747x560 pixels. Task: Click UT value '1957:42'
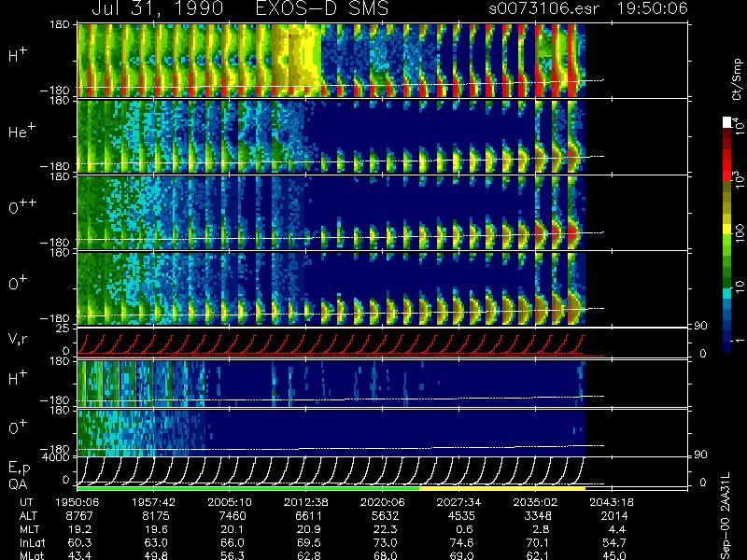153,502
